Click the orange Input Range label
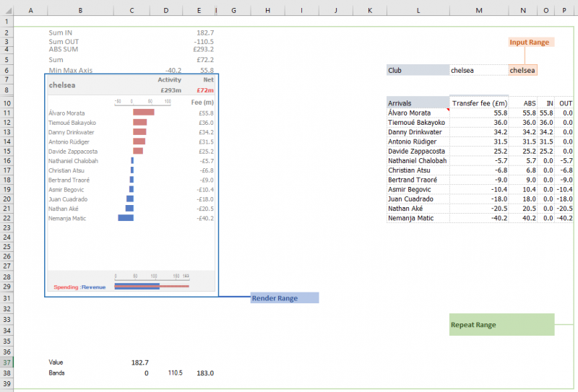578x392 pixels. [x=531, y=43]
